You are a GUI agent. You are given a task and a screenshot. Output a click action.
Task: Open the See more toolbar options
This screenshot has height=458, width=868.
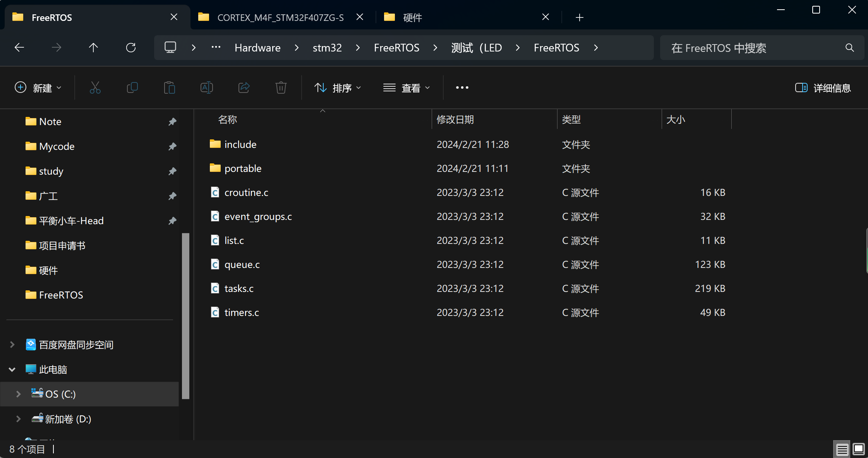pyautogui.click(x=462, y=88)
